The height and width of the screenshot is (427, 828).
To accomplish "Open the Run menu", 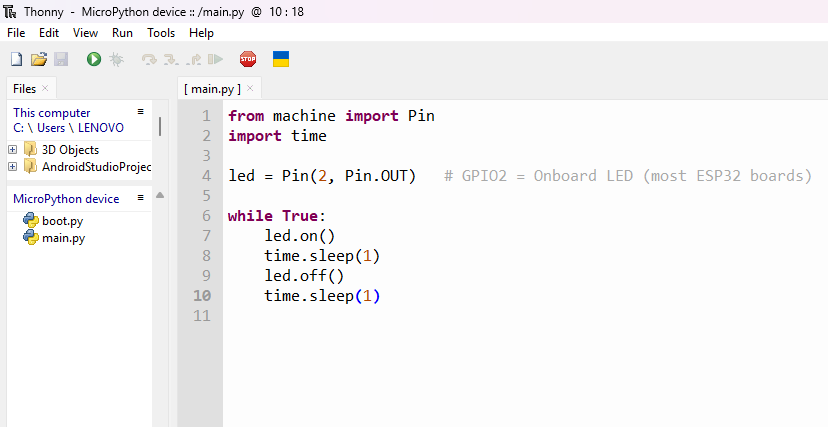I will pos(122,33).
